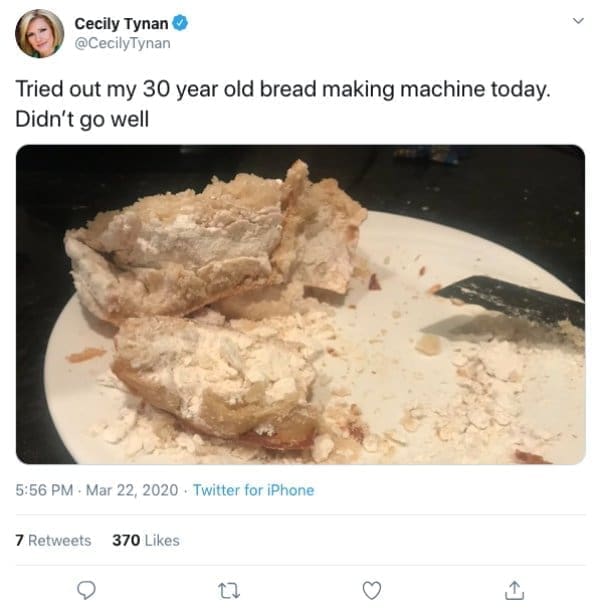Retweet this bread machine tweet
Image resolution: width=600 pixels, height=613 pixels.
click(229, 590)
